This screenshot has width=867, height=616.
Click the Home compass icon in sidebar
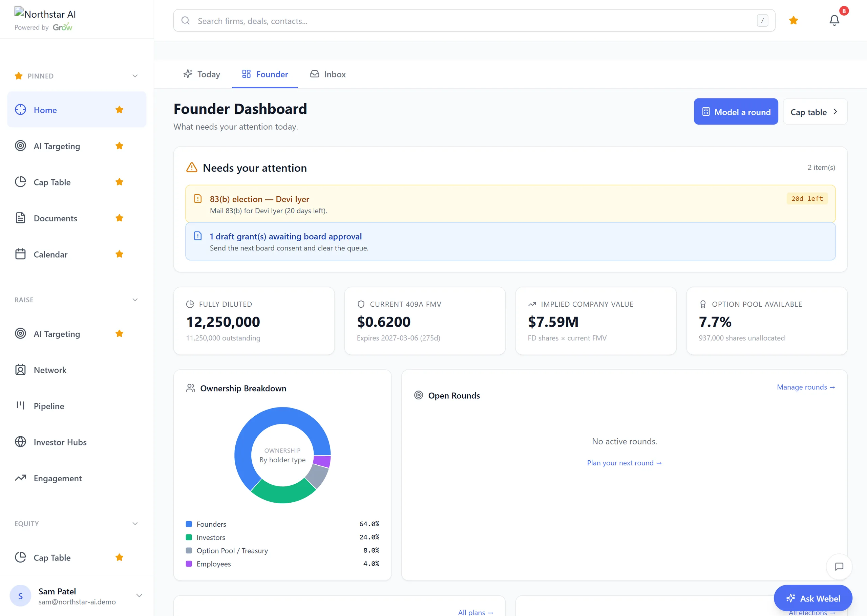click(20, 110)
